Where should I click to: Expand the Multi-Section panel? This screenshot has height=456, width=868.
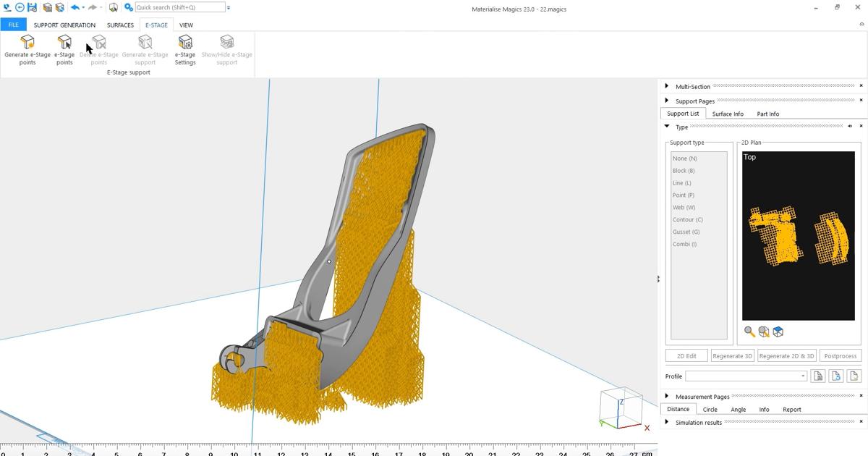[x=666, y=86]
